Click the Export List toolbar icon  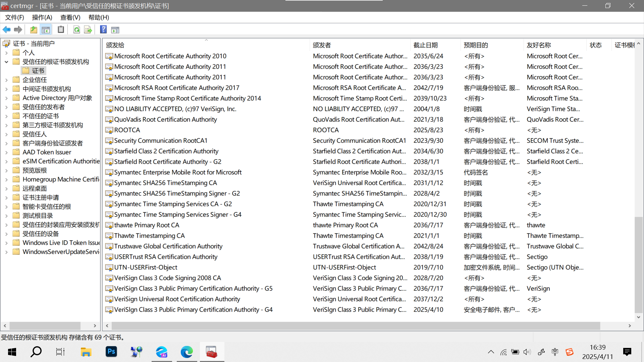[88, 30]
